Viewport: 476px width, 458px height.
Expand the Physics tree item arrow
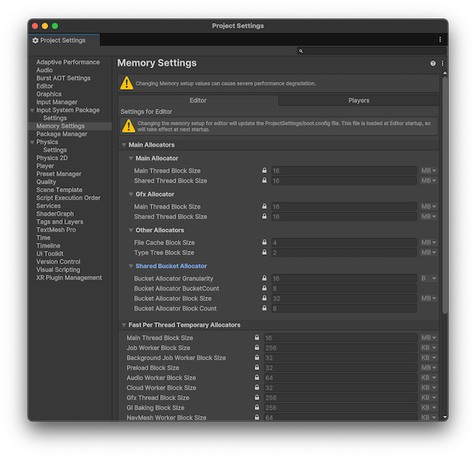(33, 142)
